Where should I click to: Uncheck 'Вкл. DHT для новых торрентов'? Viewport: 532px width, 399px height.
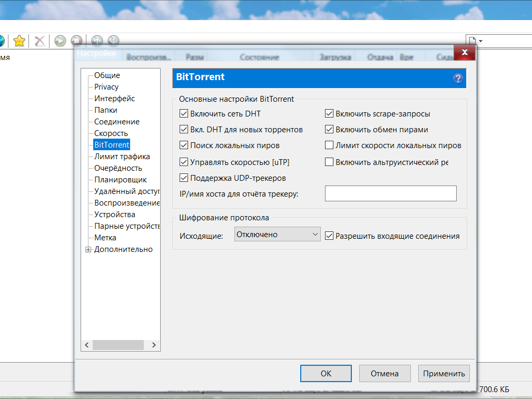coord(183,129)
